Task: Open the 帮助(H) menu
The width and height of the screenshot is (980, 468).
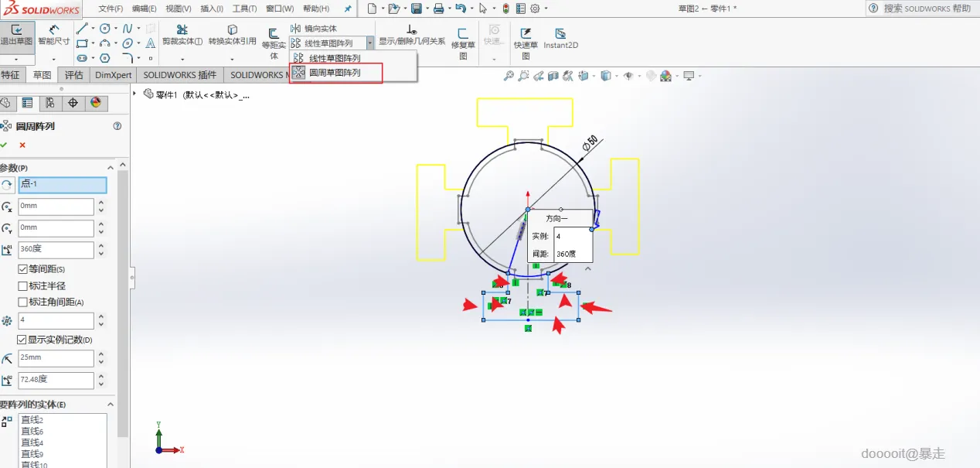Action: click(x=316, y=9)
